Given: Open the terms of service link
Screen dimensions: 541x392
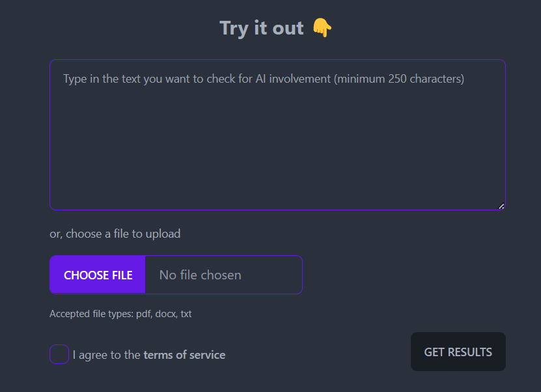Looking at the screenshot, I should click(x=184, y=355).
